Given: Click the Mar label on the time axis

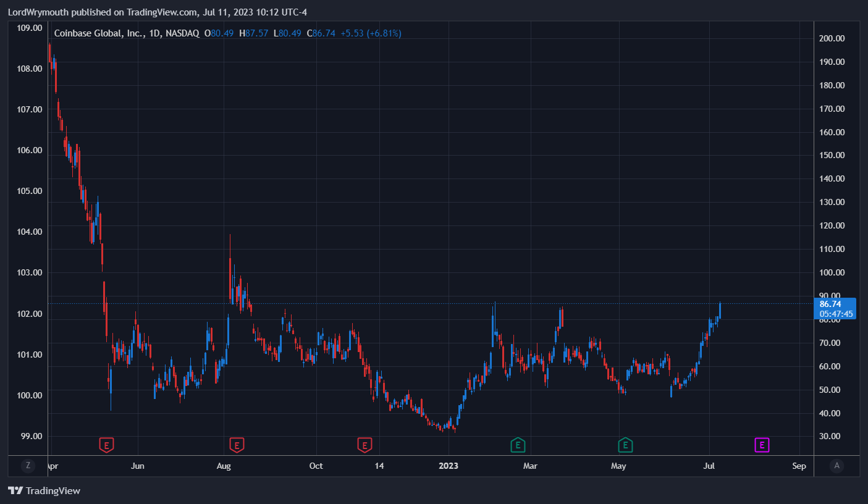Looking at the screenshot, I should point(530,466).
